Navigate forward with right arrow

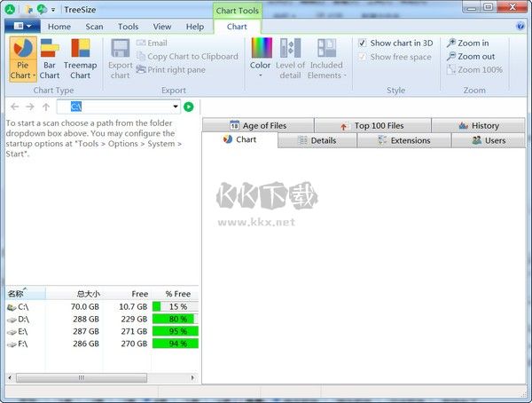(30, 107)
